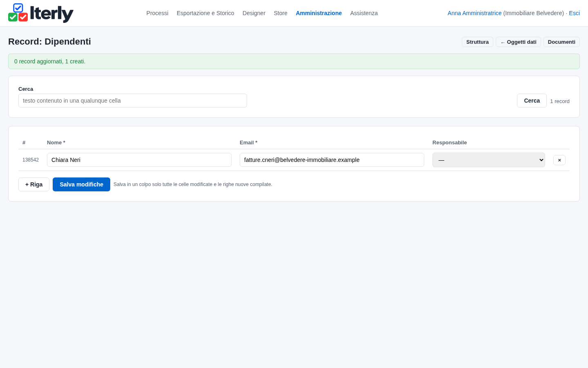The image size is (588, 368).
Task: Go back to Oggetti dati
Action: (518, 42)
